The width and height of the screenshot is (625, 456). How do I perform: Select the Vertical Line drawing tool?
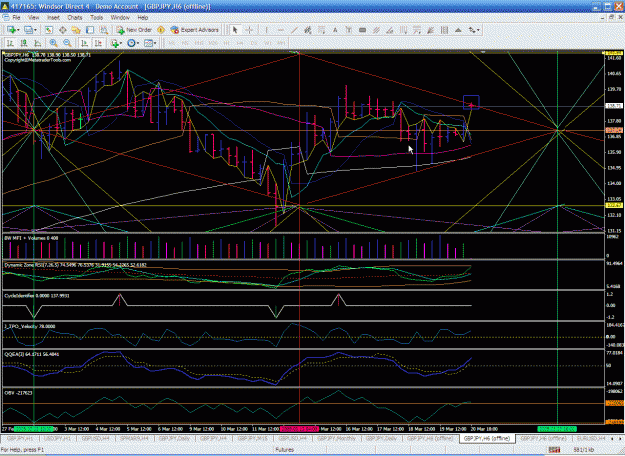pyautogui.click(x=266, y=30)
